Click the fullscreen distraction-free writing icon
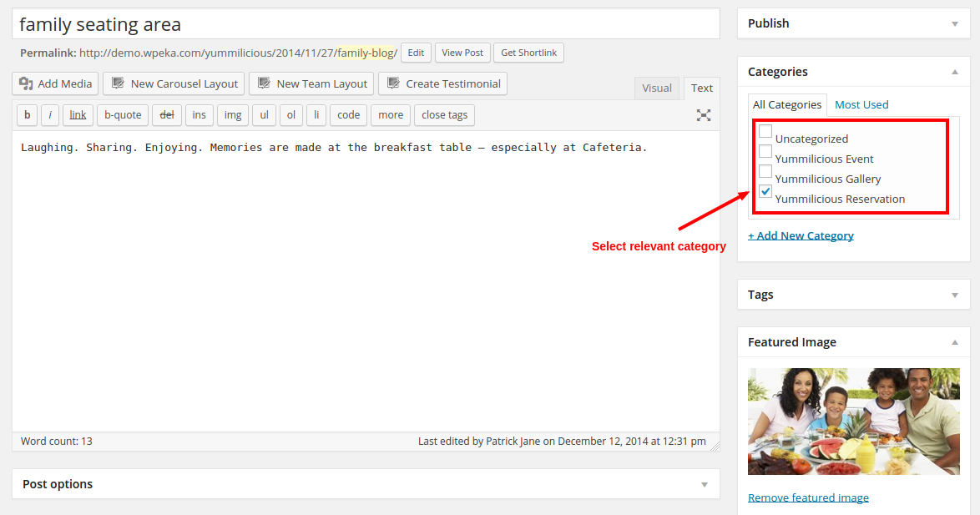This screenshot has height=515, width=980. pos(704,115)
